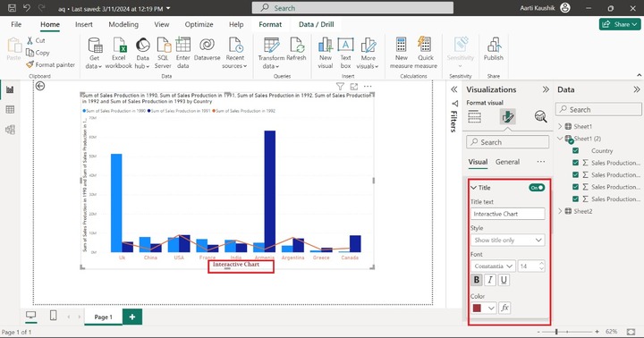Switch to Report view sidebar icon

pyautogui.click(x=10, y=89)
